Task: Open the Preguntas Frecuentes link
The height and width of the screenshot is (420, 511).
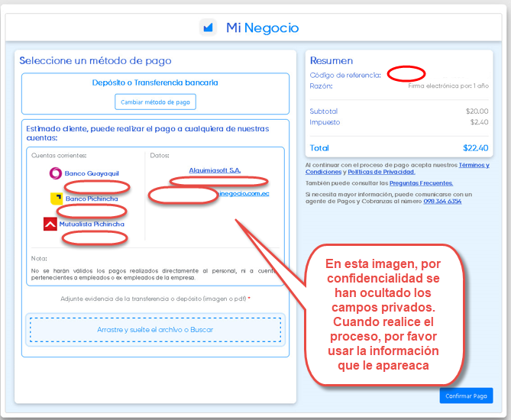Action: 421,183
